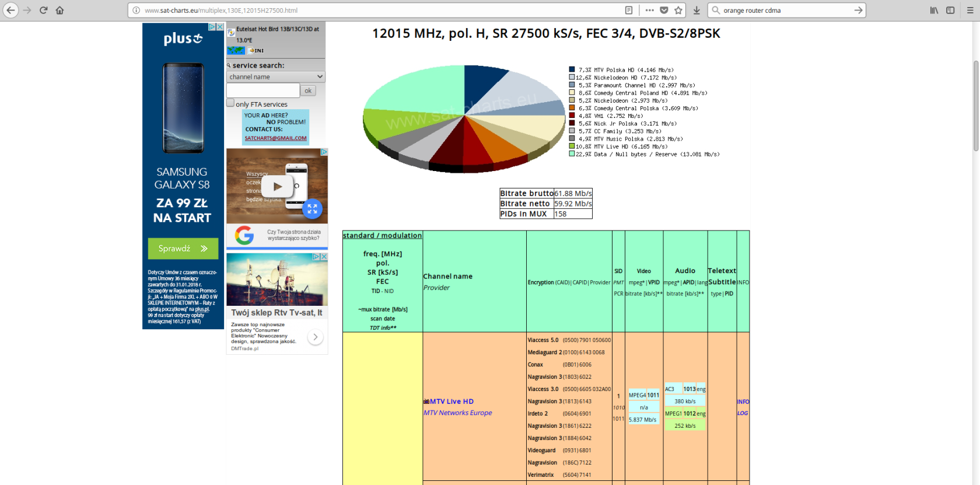This screenshot has height=485, width=980.
Task: Click the orange Comedy Central Polska swatch
Action: pos(572,108)
